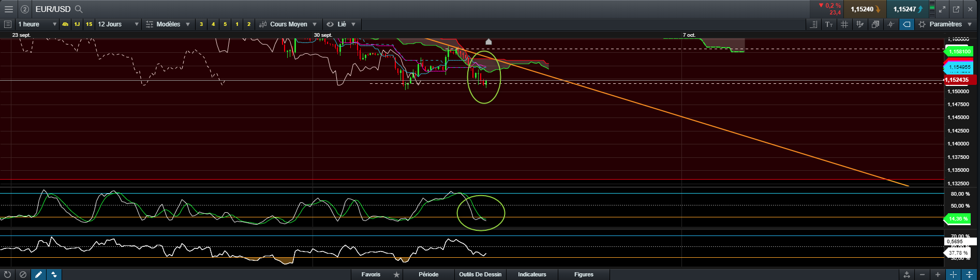
Task: Click the green 1,158100 price label
Action: (959, 51)
